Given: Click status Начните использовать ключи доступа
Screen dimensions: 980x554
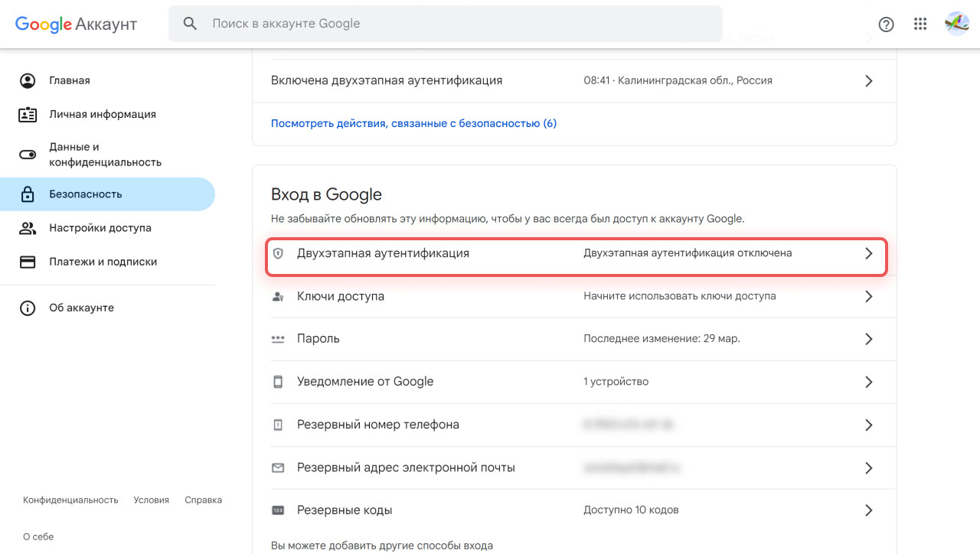Looking at the screenshot, I should tap(680, 296).
